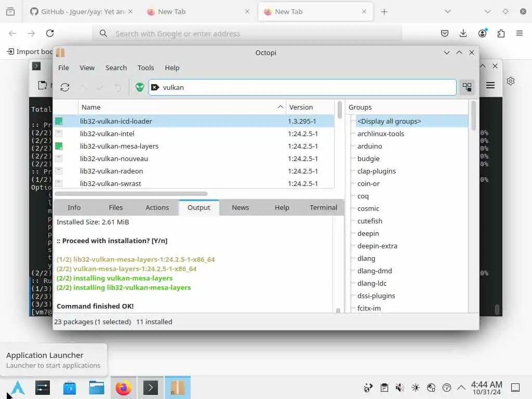Click the package list horizontal scrollbar
The image size is (532, 399).
[x=131, y=194]
